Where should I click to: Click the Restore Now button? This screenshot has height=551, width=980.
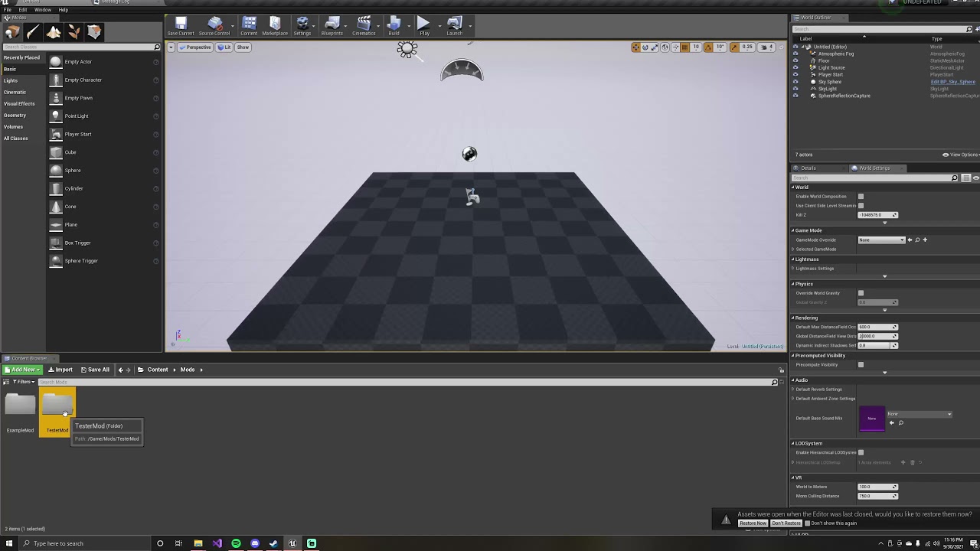pyautogui.click(x=753, y=523)
